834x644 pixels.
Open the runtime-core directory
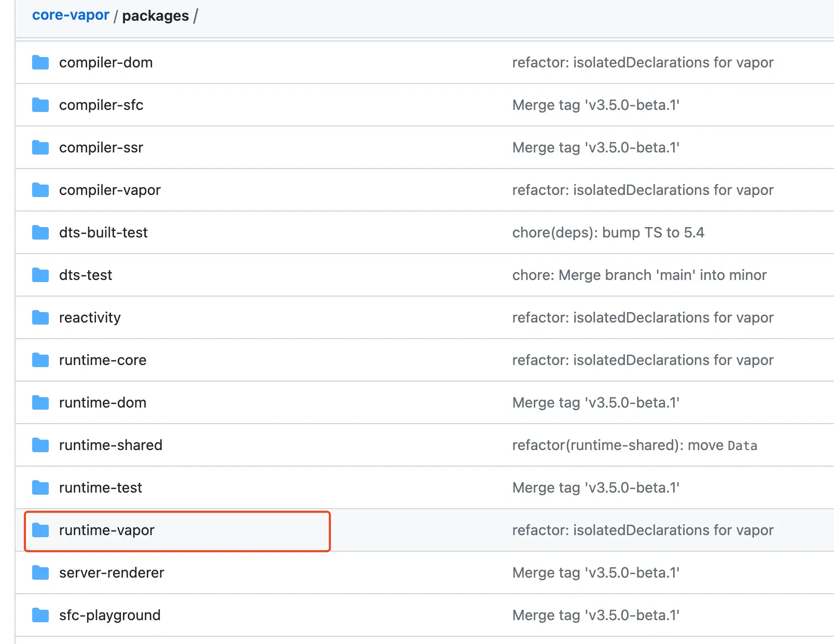click(x=103, y=360)
